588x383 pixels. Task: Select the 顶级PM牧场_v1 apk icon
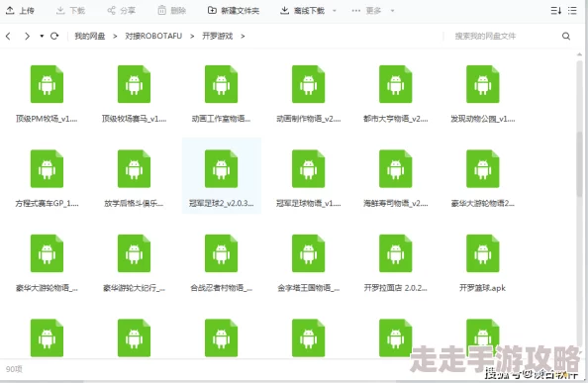[47, 84]
